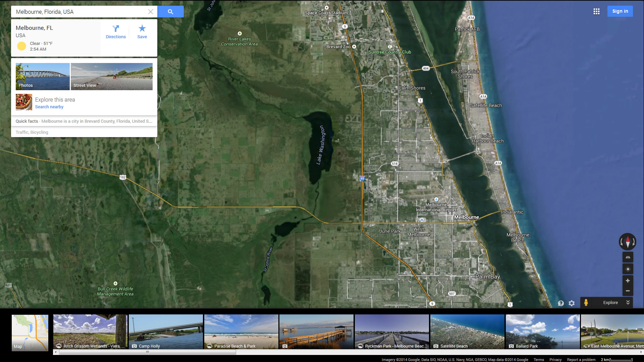Viewport: 644px width, 362px height.
Task: Click the photo strip horizontal scrollbar
Action: [148, 352]
